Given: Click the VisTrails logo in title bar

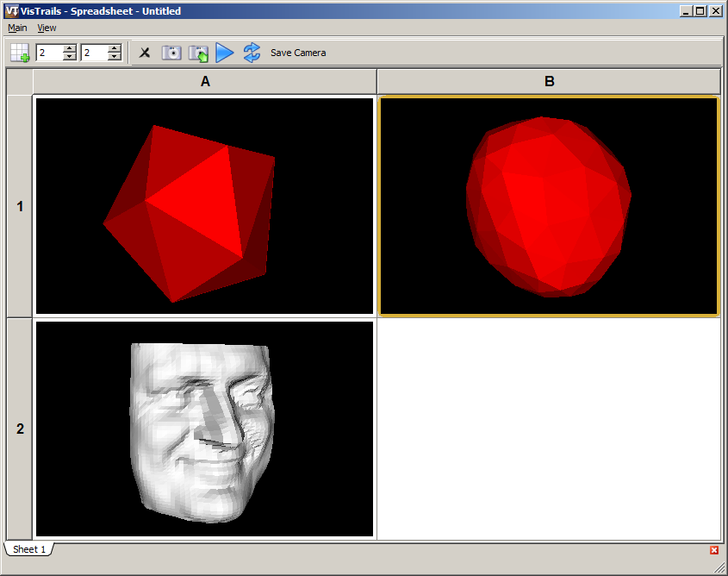Looking at the screenshot, I should (x=11, y=11).
